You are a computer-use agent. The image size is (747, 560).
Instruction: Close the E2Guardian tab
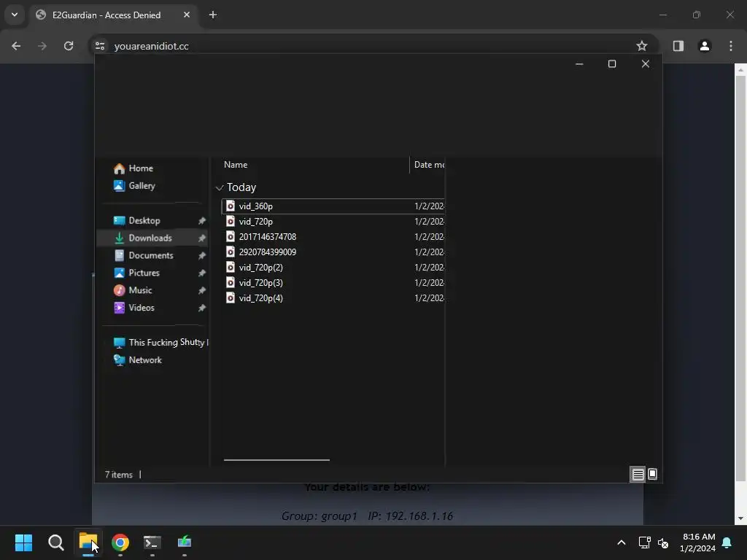187,15
